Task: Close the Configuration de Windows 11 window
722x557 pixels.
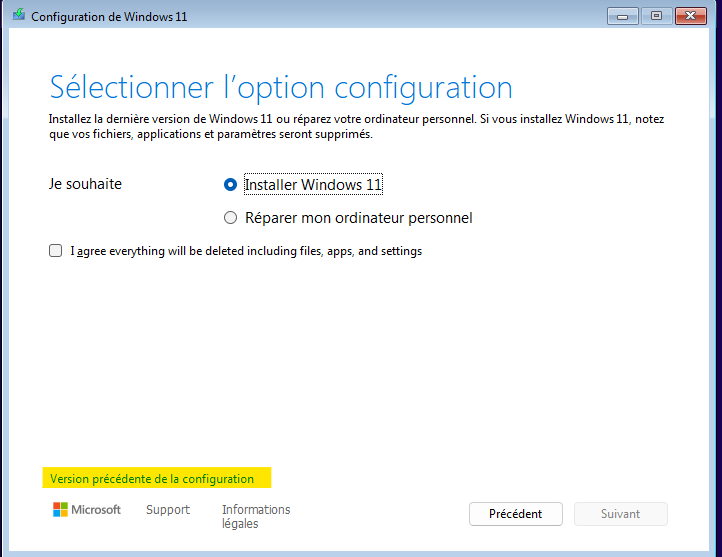Action: [690, 16]
